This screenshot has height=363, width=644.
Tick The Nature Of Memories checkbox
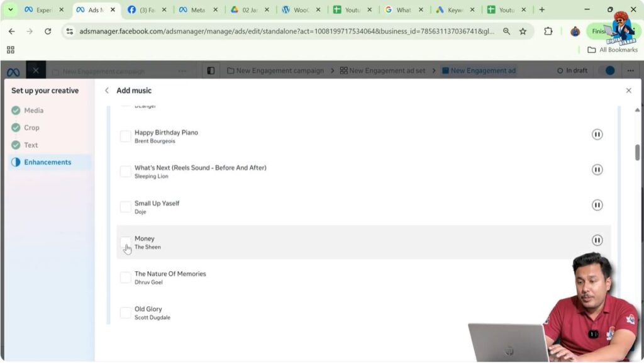click(126, 277)
